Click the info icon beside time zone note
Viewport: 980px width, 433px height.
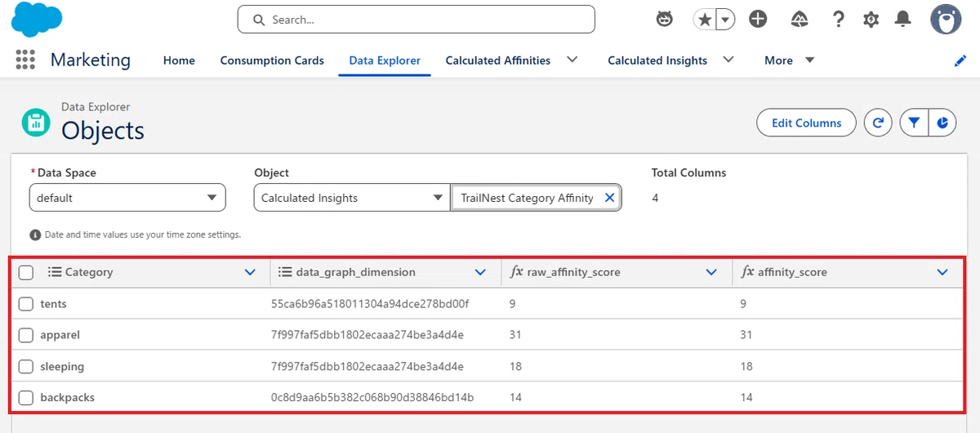pos(35,234)
